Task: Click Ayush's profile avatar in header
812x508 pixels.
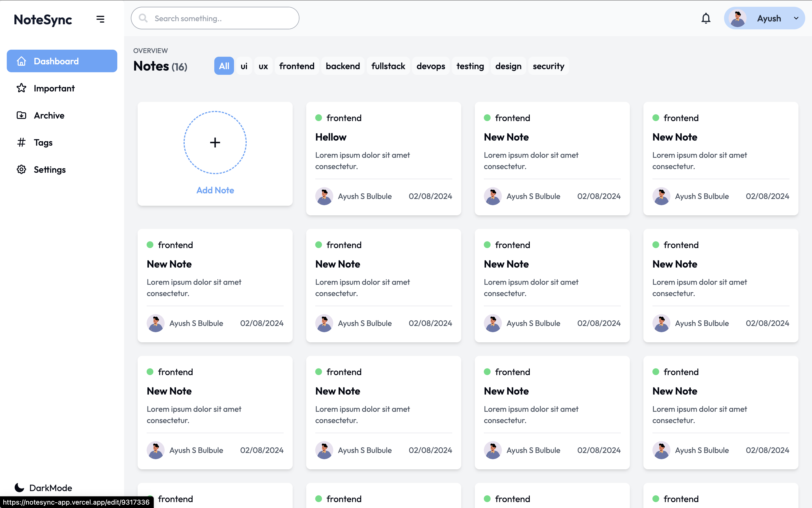Action: tap(738, 18)
